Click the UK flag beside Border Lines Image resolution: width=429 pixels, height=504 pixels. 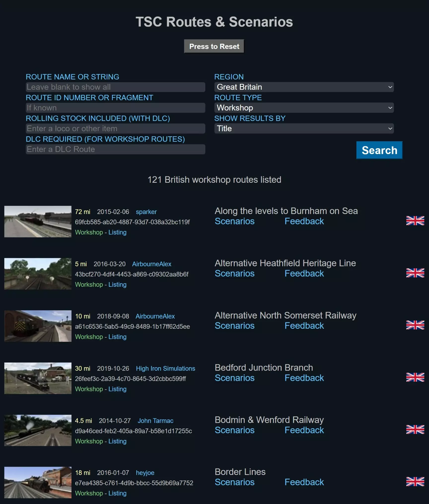pyautogui.click(x=415, y=482)
